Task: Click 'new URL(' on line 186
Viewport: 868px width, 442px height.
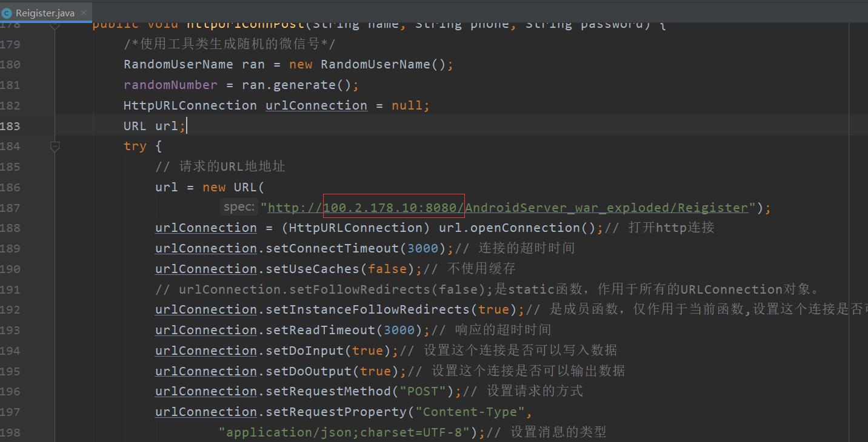Action: pyautogui.click(x=233, y=187)
